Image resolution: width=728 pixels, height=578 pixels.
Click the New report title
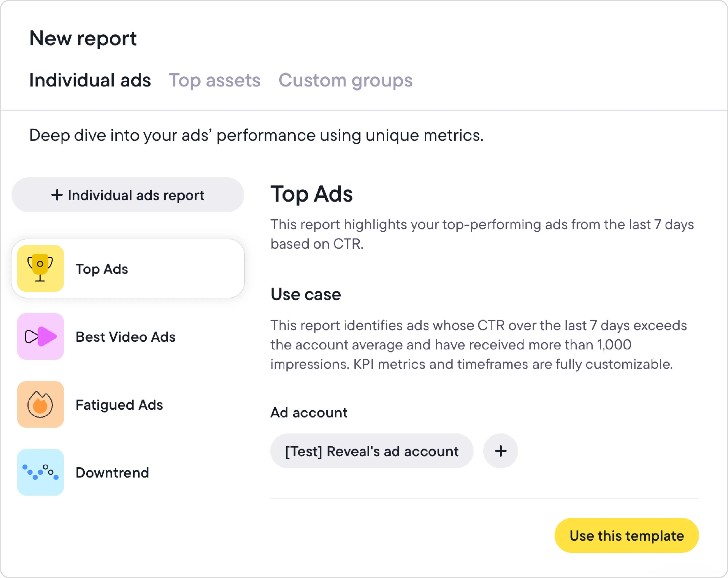[x=83, y=38]
